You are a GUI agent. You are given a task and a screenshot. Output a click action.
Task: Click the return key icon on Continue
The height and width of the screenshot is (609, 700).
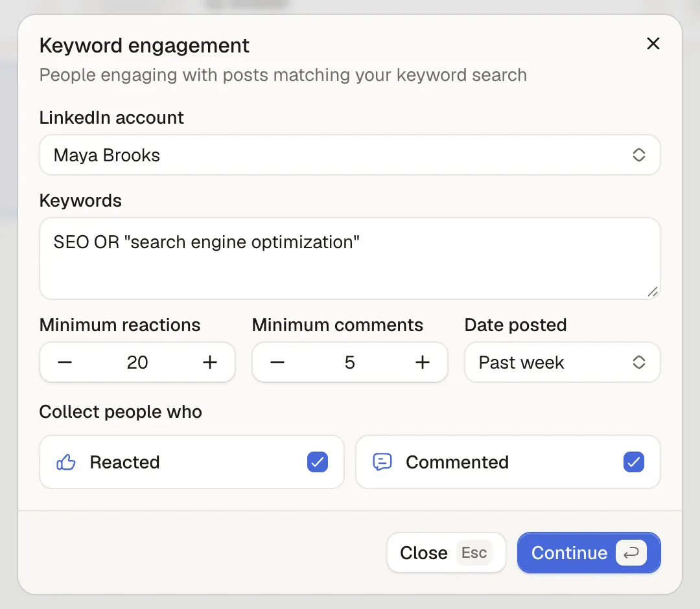631,553
